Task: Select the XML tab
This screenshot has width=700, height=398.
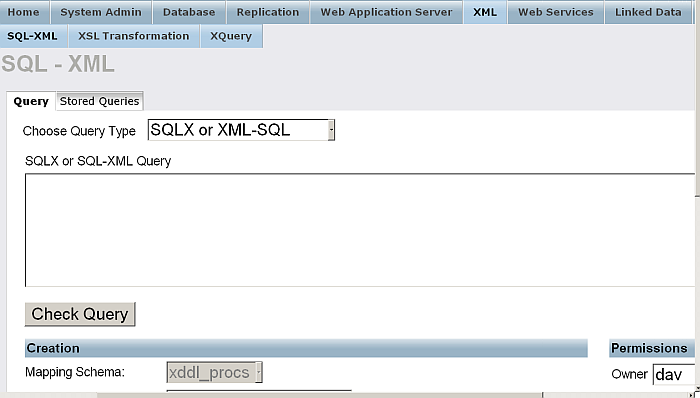Action: pyautogui.click(x=485, y=12)
